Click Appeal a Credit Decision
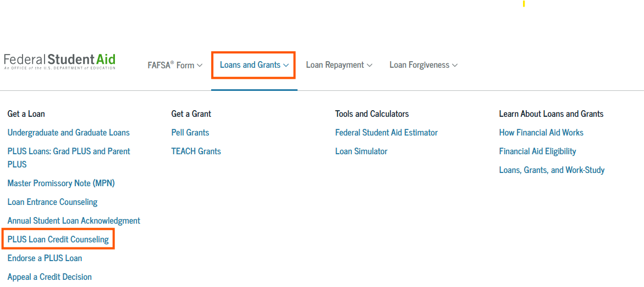Viewport: 644px width, 287px height. pyautogui.click(x=49, y=277)
